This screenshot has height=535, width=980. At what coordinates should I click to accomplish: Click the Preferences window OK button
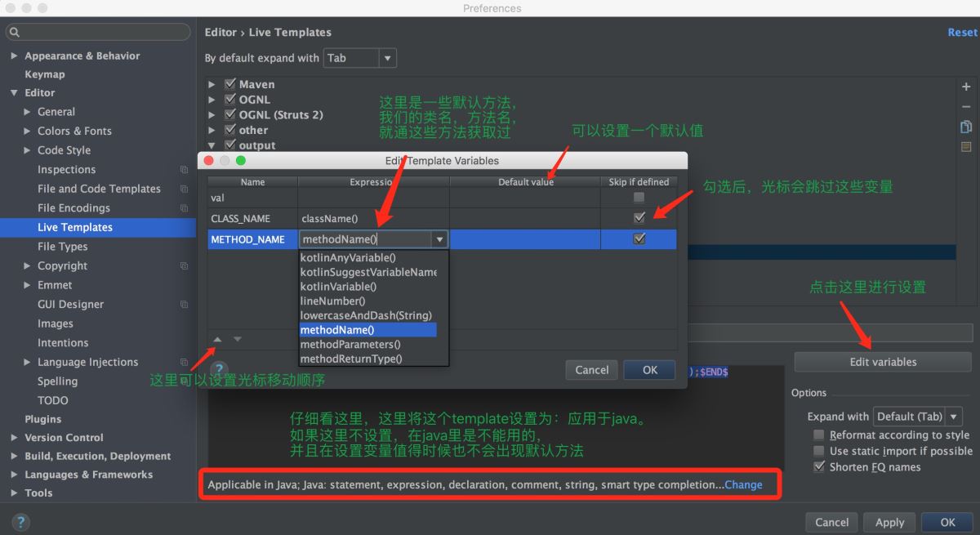tap(947, 523)
